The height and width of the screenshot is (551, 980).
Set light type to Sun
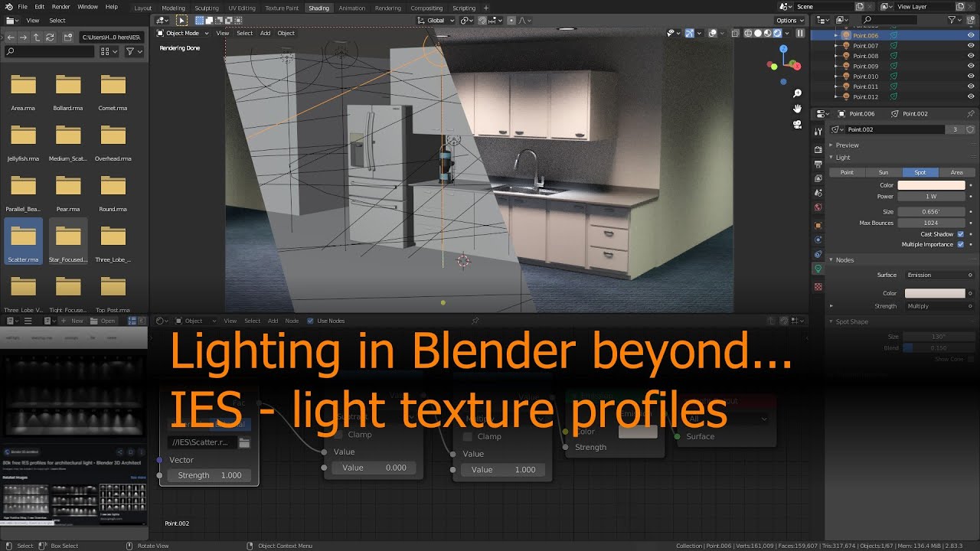pos(884,172)
